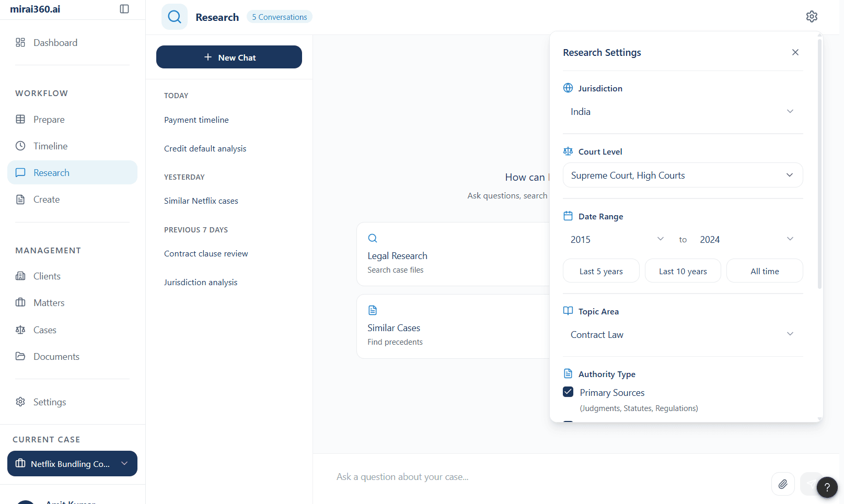The height and width of the screenshot is (504, 844).
Task: Open Dashboard from the sidebar
Action: (55, 43)
